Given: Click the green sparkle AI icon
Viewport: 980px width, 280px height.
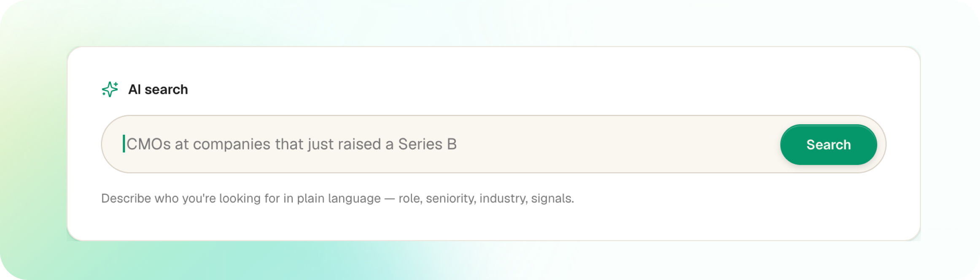Looking at the screenshot, I should (x=110, y=89).
